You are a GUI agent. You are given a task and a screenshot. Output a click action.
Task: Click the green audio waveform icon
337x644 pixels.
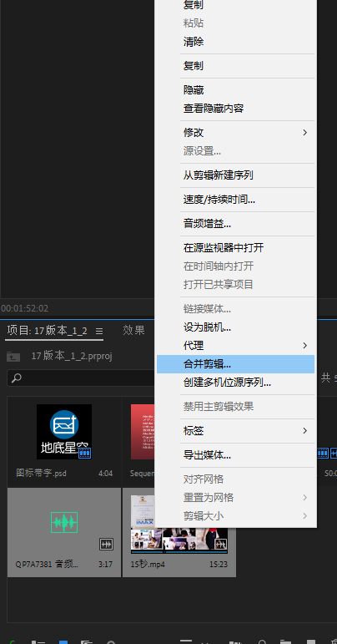[x=64, y=522]
